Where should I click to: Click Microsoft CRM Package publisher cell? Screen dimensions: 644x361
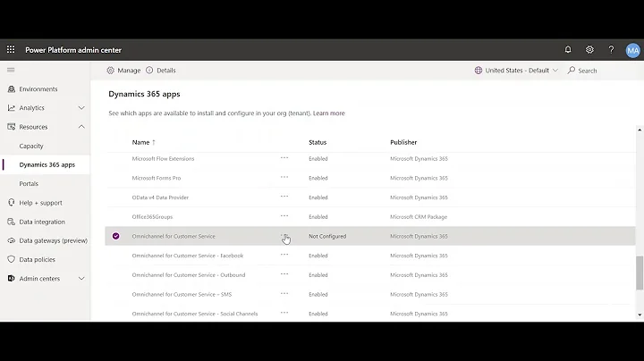[x=419, y=216]
